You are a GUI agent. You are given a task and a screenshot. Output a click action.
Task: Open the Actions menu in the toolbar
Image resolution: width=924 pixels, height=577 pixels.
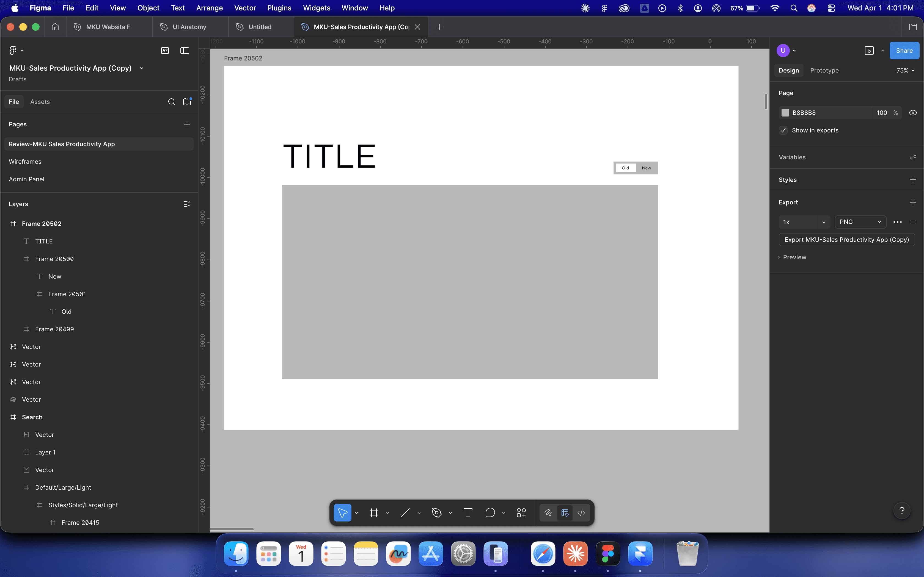pos(521,512)
